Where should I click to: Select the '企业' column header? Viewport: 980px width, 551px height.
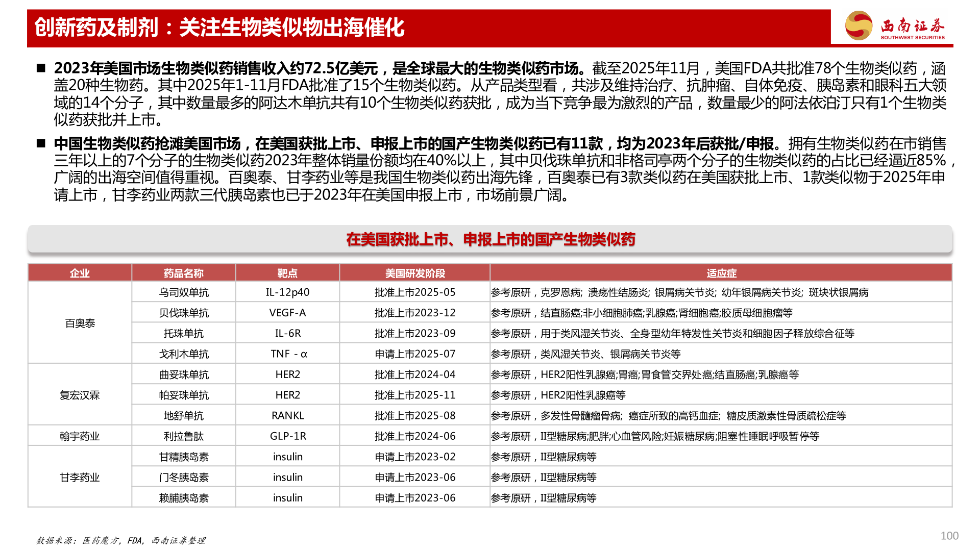point(80,273)
